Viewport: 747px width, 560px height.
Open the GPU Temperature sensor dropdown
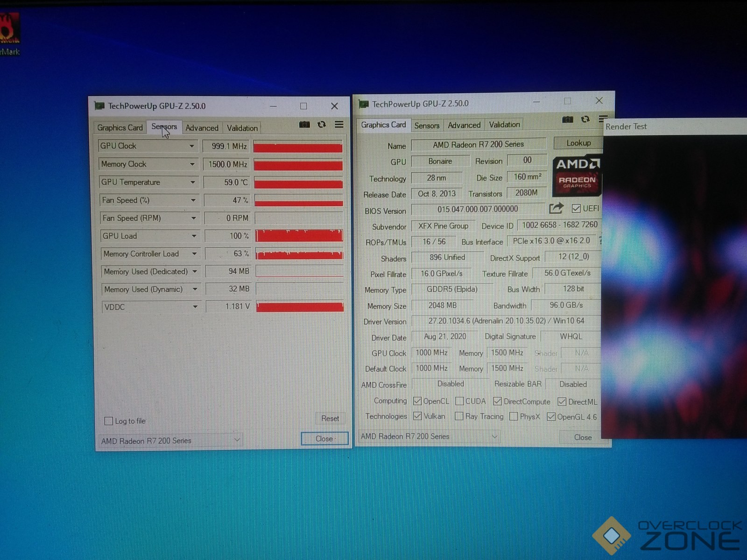pyautogui.click(x=192, y=182)
